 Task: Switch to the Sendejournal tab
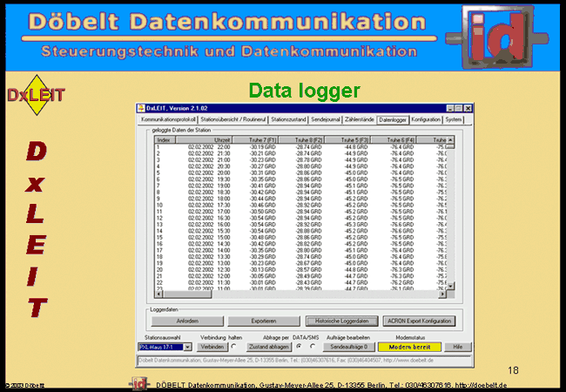coord(326,119)
